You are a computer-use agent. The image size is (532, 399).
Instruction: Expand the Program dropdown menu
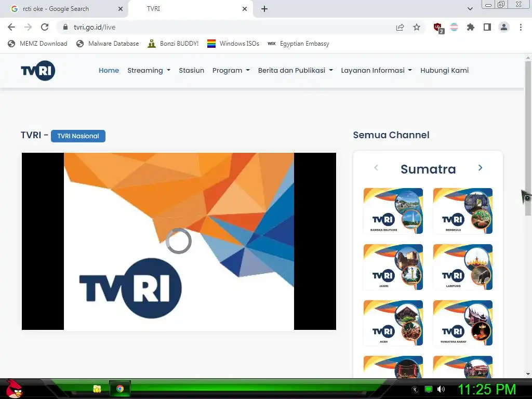click(x=231, y=70)
